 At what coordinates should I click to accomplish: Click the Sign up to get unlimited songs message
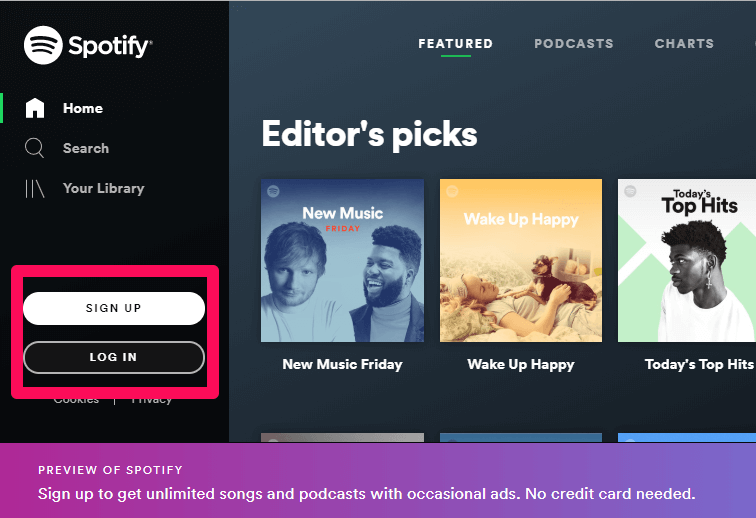coord(366,494)
